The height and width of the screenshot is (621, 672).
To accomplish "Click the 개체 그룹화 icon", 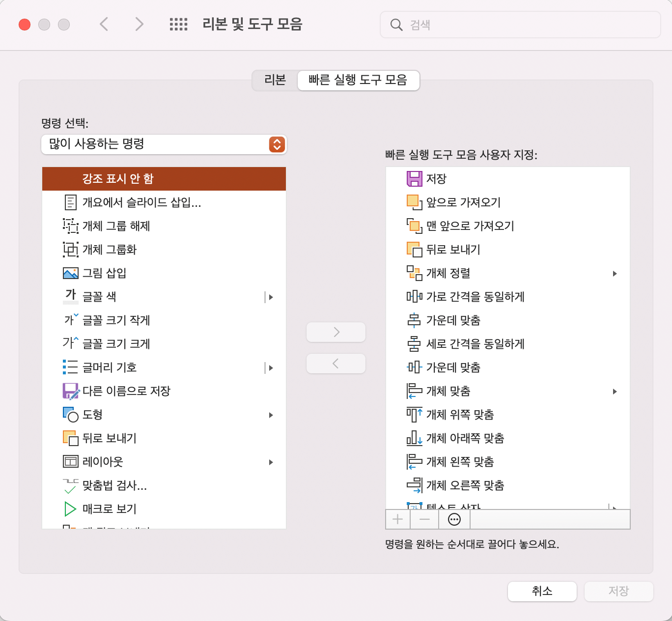I will pos(70,250).
